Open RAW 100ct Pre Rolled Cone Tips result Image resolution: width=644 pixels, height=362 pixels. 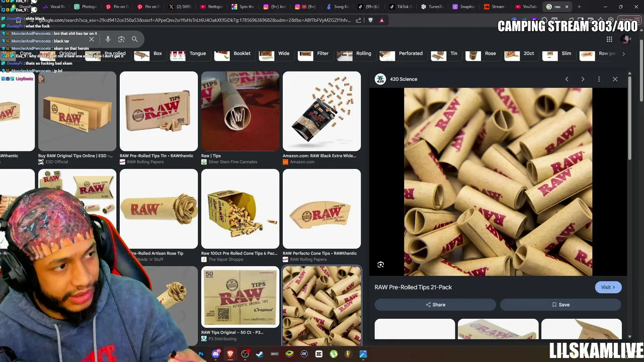pos(240,216)
